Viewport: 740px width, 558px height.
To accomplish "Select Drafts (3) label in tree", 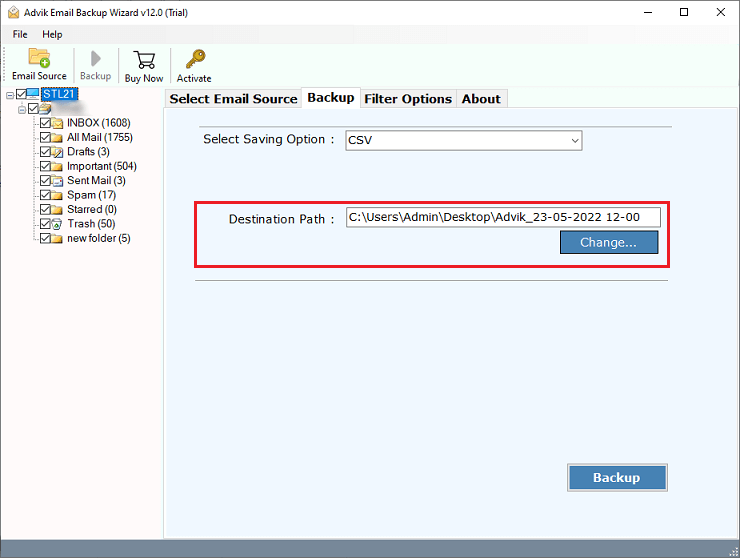I will (x=88, y=152).
